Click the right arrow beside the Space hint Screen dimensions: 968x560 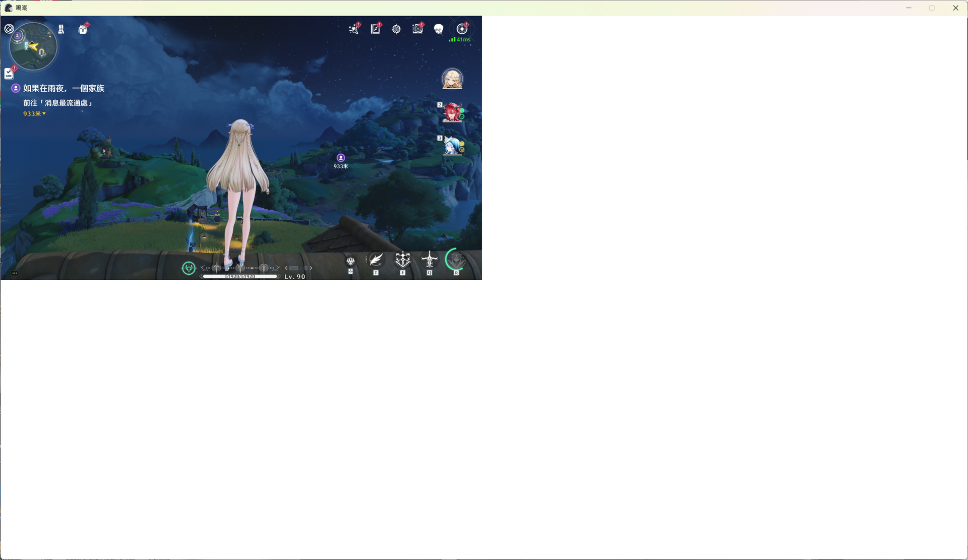tap(311, 268)
